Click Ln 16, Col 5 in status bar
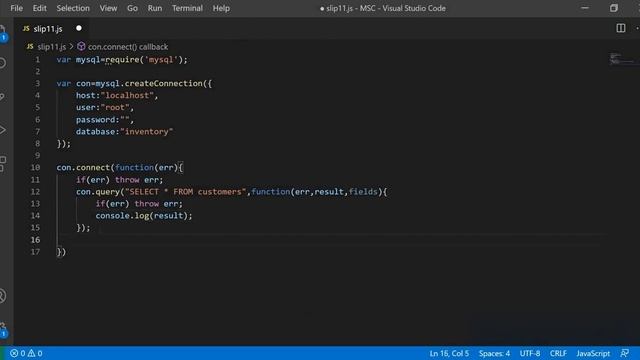Screen dimensions: 640x360 coord(449,353)
